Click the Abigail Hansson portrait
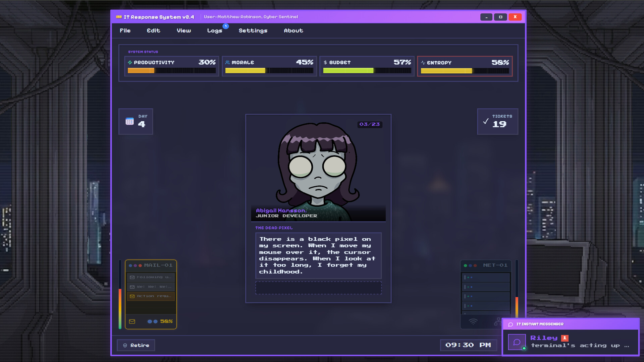The height and width of the screenshot is (362, 644). point(318,168)
